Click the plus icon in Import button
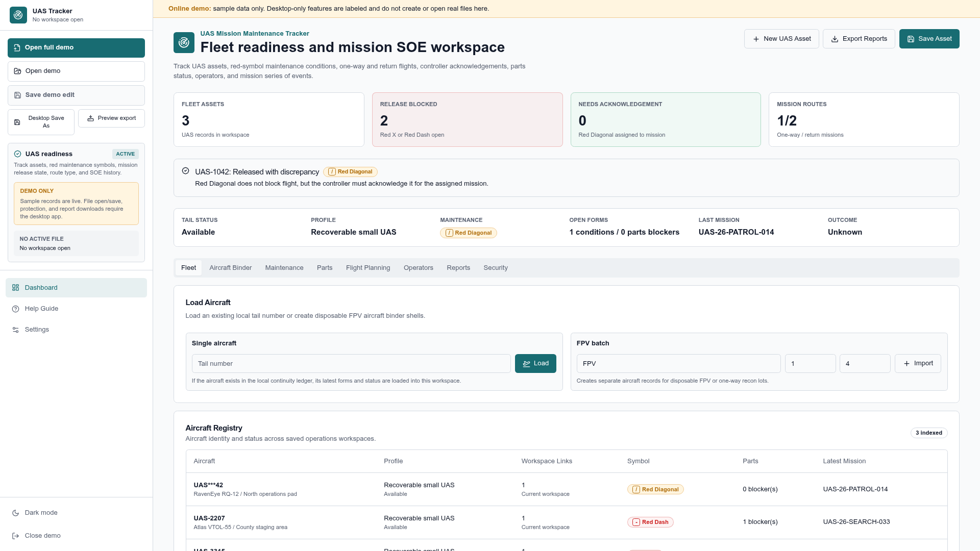 click(906, 364)
